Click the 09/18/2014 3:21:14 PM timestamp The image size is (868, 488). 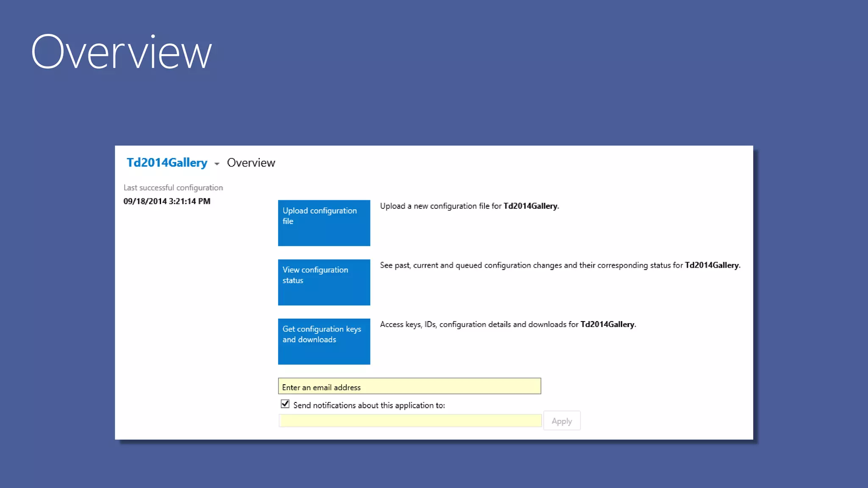pyautogui.click(x=167, y=201)
